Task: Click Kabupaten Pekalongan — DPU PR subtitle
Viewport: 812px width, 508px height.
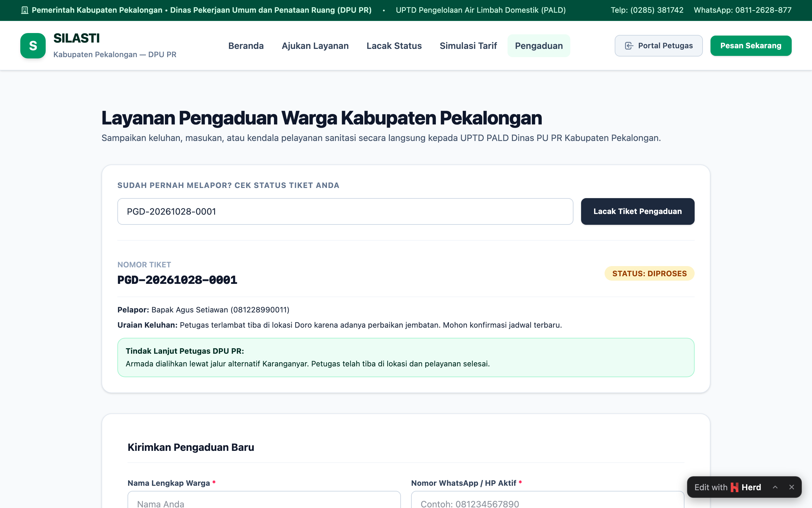Action: tap(115, 54)
